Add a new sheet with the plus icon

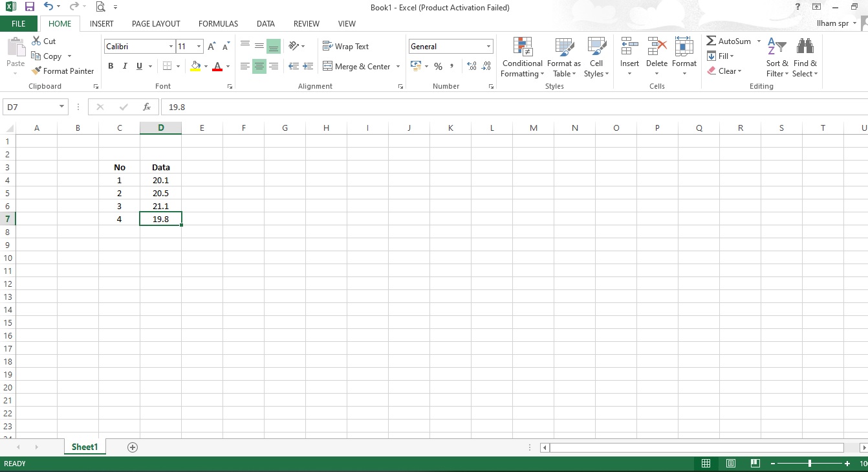pos(133,447)
